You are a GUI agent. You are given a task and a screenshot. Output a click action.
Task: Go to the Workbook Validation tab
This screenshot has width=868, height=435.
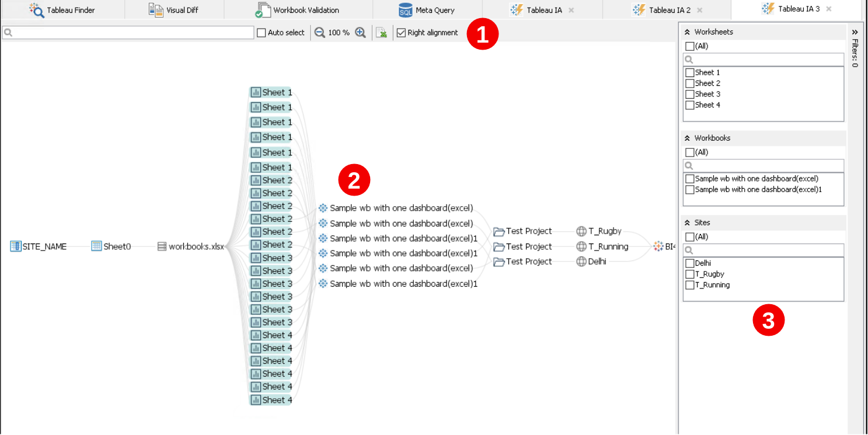(297, 10)
